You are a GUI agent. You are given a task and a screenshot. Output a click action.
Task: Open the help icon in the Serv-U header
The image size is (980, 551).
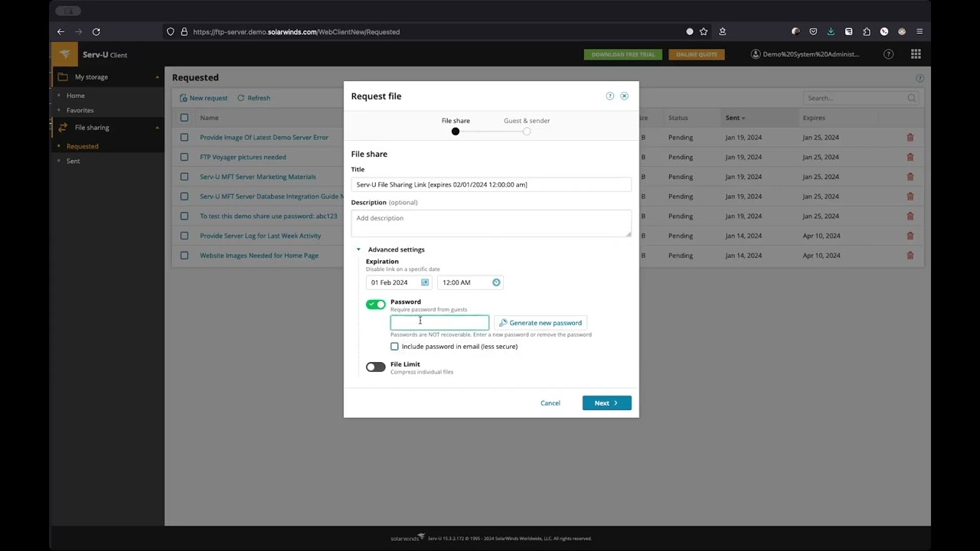(x=888, y=54)
